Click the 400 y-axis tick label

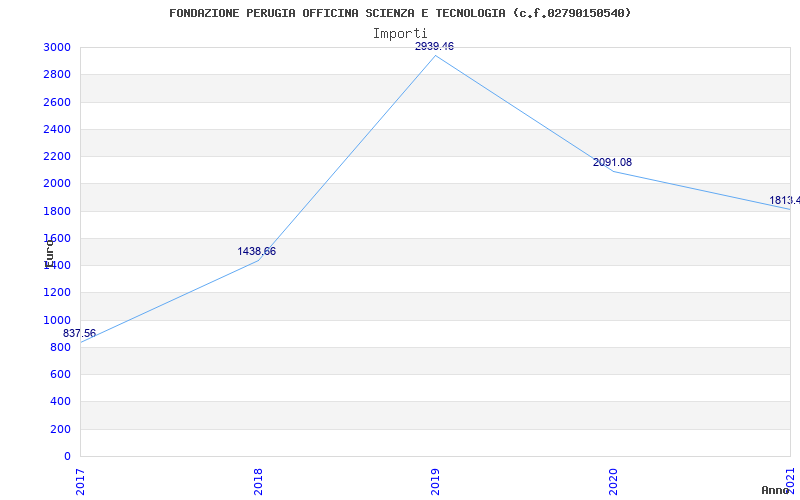coord(60,402)
